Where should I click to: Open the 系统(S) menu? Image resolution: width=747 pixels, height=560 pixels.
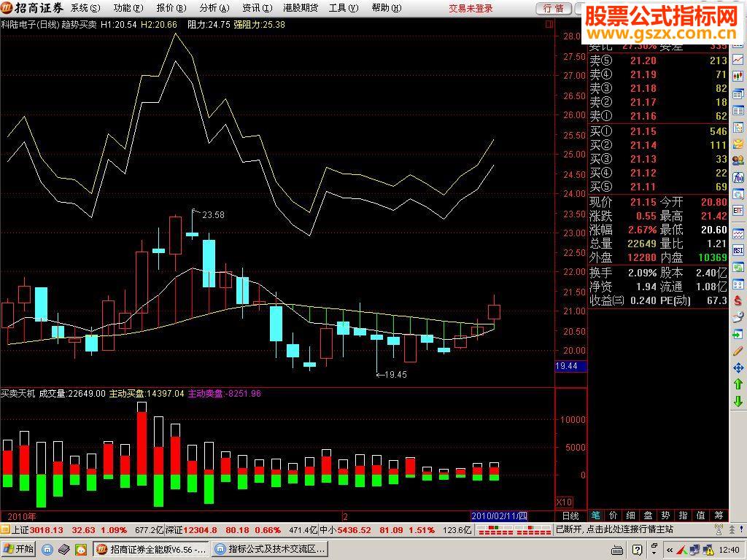86,8
